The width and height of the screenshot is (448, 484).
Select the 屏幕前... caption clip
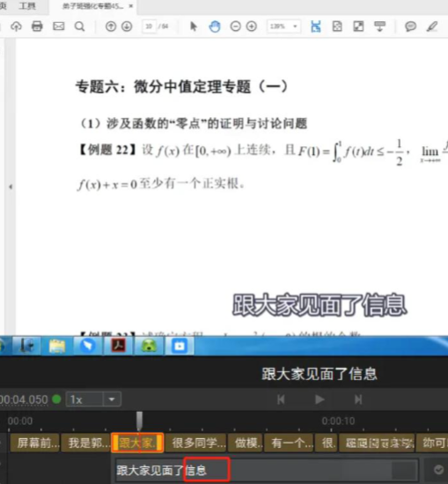[x=35, y=444]
